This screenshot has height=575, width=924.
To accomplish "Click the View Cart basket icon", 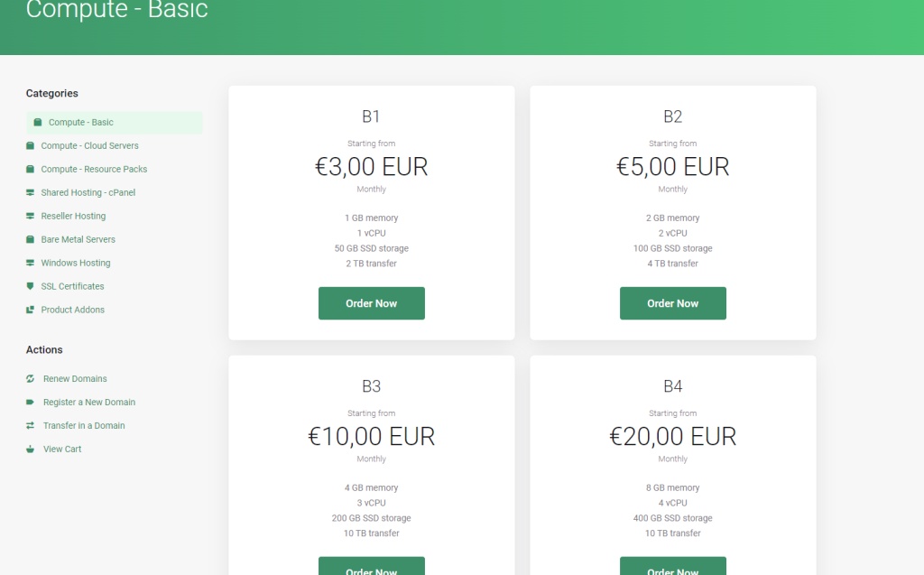I will (x=30, y=449).
